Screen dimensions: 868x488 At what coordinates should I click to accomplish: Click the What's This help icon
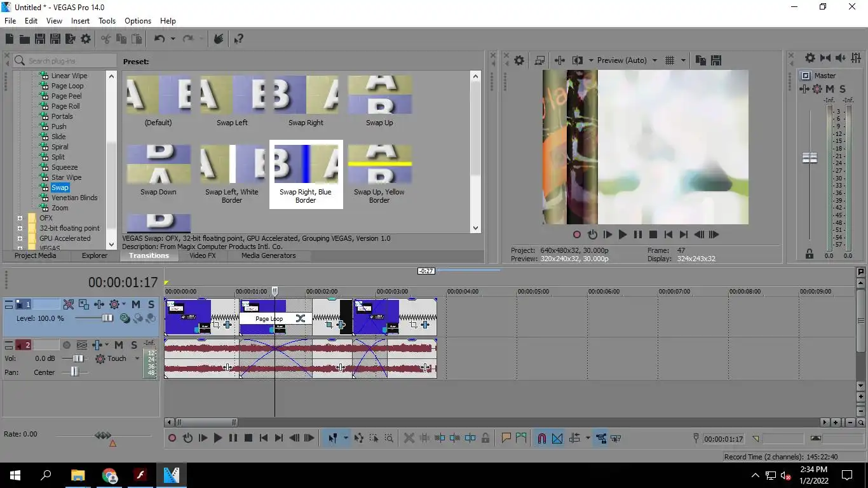click(238, 39)
